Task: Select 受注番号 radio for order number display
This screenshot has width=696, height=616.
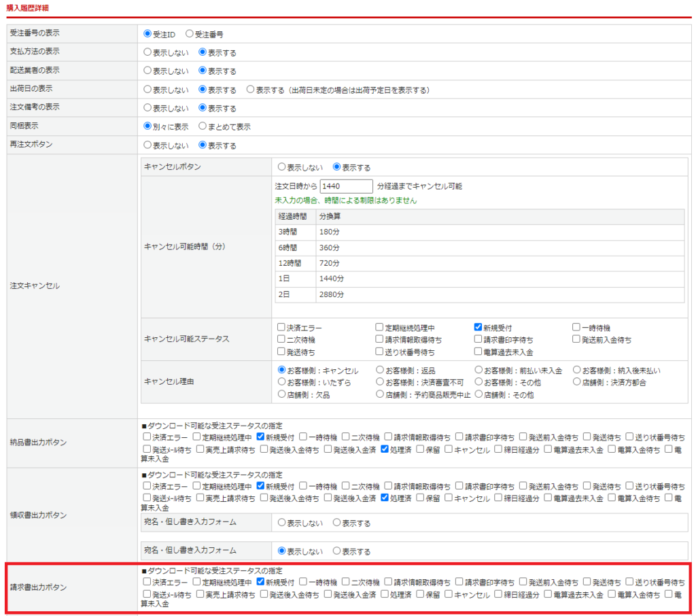Action: (x=190, y=33)
